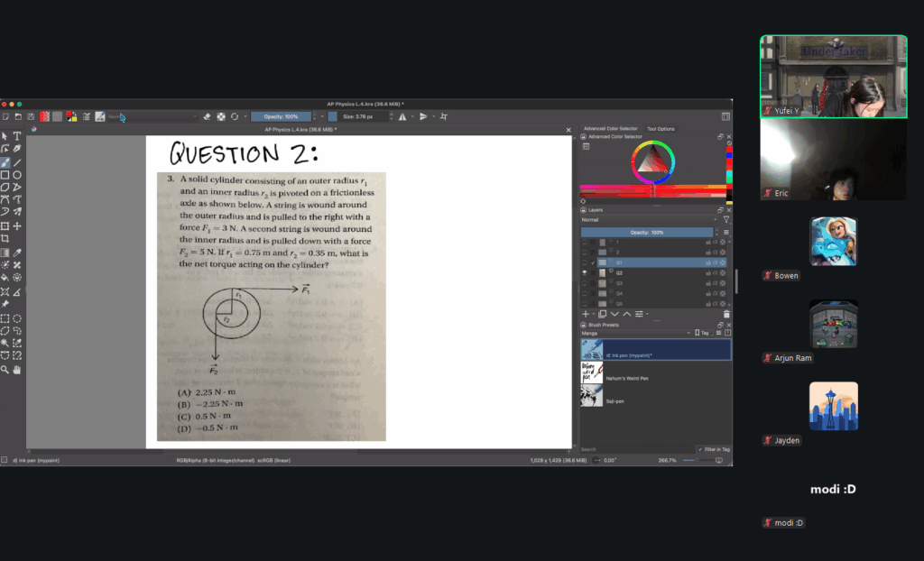This screenshot has width=924, height=561.
Task: Open the add layer type dropdown arrow
Action: (x=595, y=314)
